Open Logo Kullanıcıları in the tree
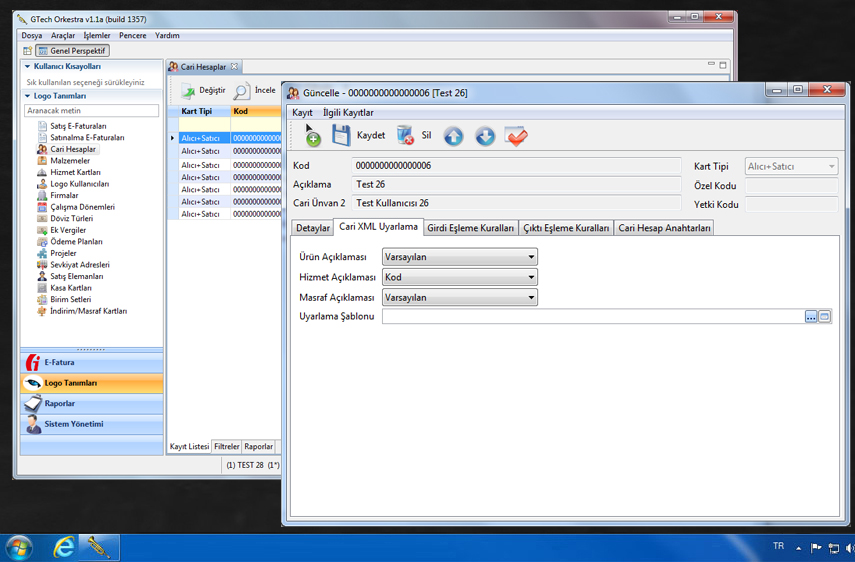The width and height of the screenshot is (855, 562). 80,184
